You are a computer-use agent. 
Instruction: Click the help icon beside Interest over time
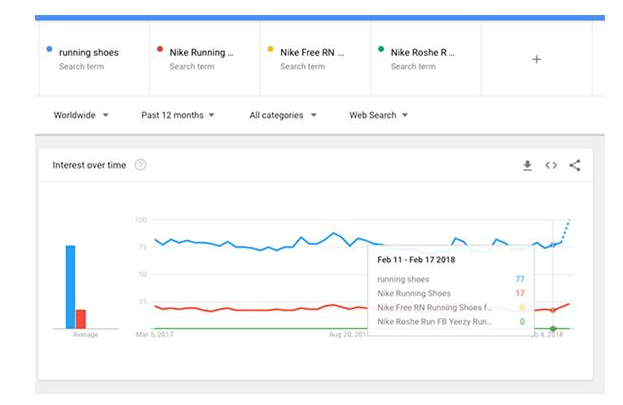tap(140, 165)
